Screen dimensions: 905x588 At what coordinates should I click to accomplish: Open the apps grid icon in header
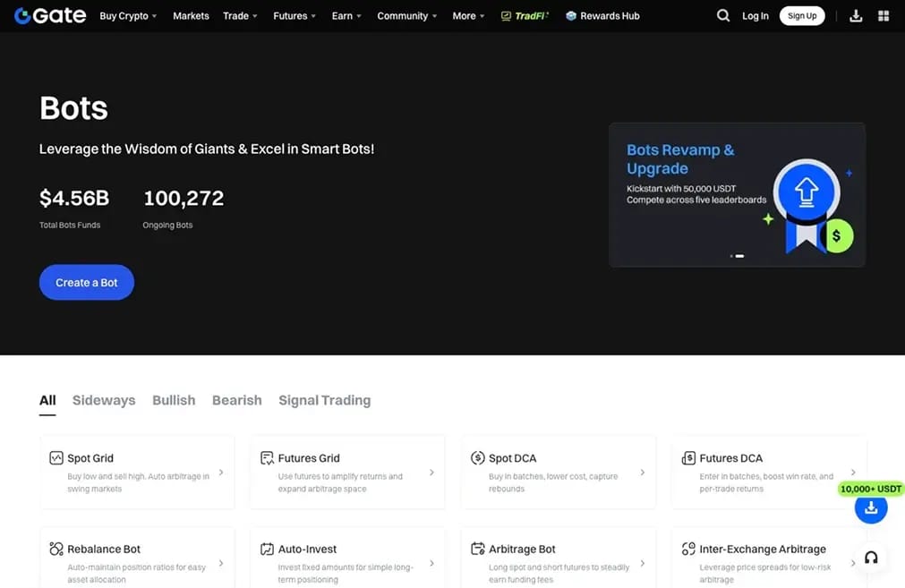point(884,16)
